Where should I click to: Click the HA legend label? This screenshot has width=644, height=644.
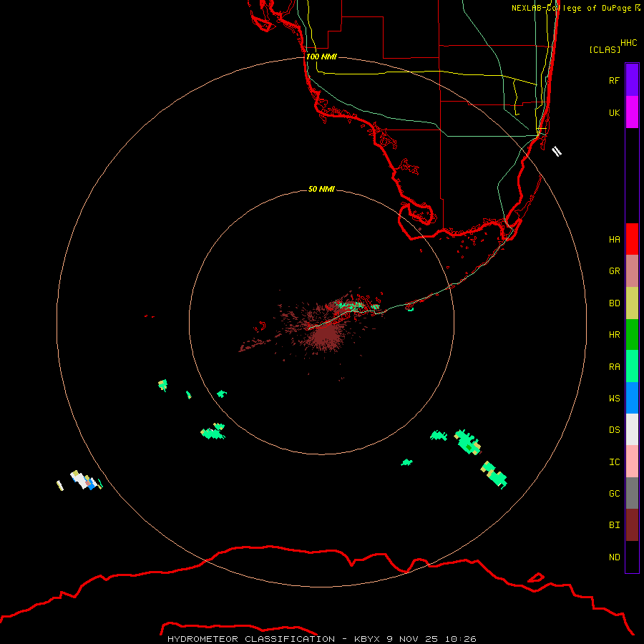tap(614, 240)
